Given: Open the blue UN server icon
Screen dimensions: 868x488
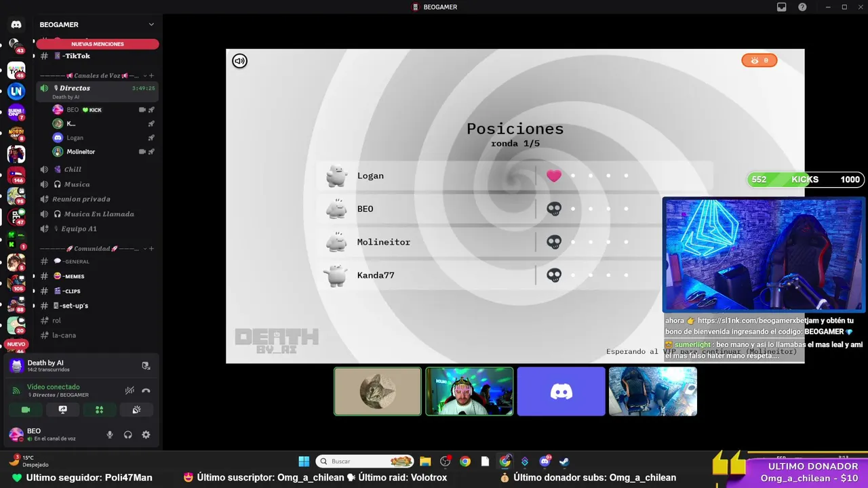Looking at the screenshot, I should (x=16, y=91).
